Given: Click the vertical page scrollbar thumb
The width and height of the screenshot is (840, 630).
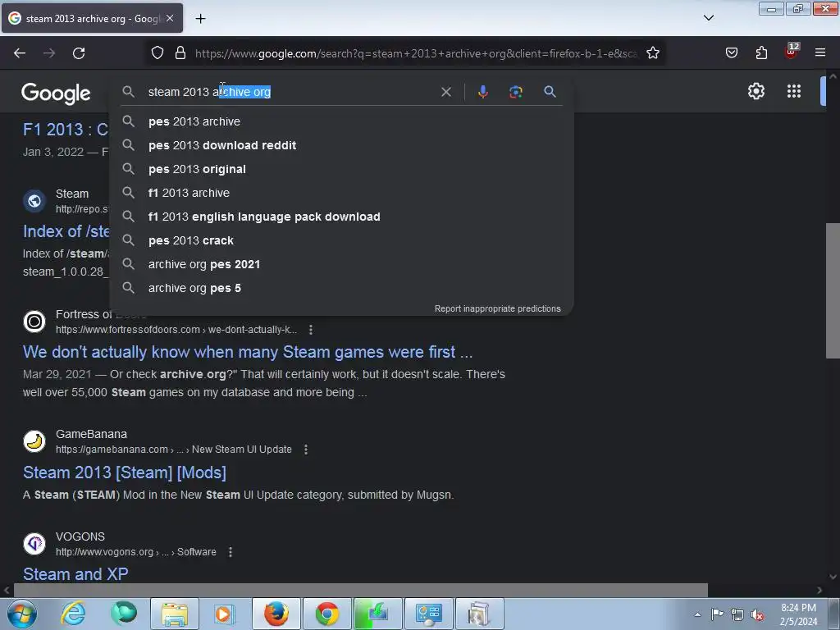Looking at the screenshot, I should point(833,290).
